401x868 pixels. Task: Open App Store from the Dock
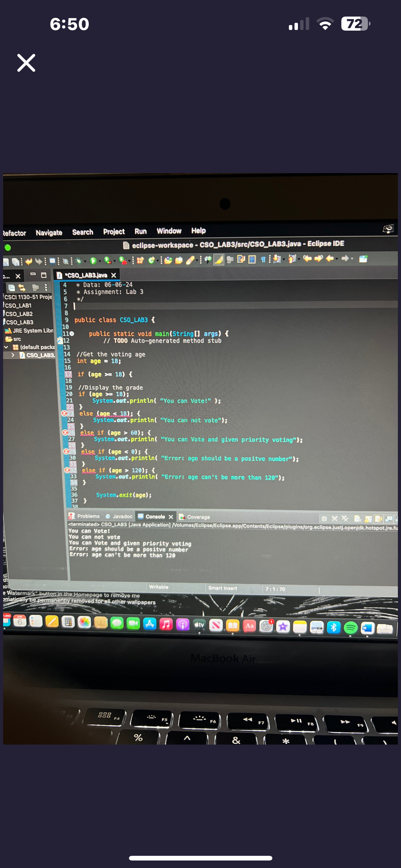coord(150,624)
